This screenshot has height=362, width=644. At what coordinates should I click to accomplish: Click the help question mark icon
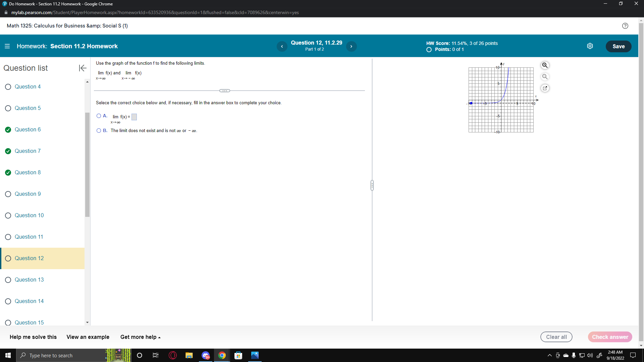pos(625,26)
